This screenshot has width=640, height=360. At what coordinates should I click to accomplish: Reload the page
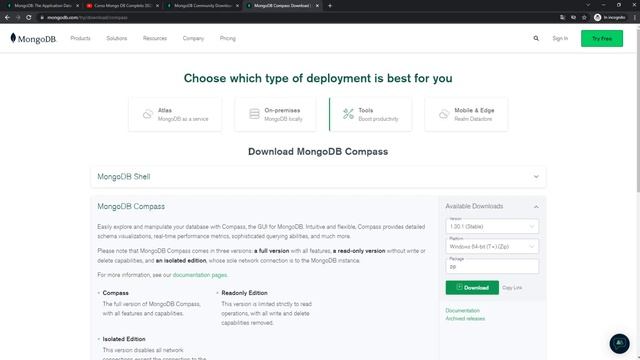[29, 18]
